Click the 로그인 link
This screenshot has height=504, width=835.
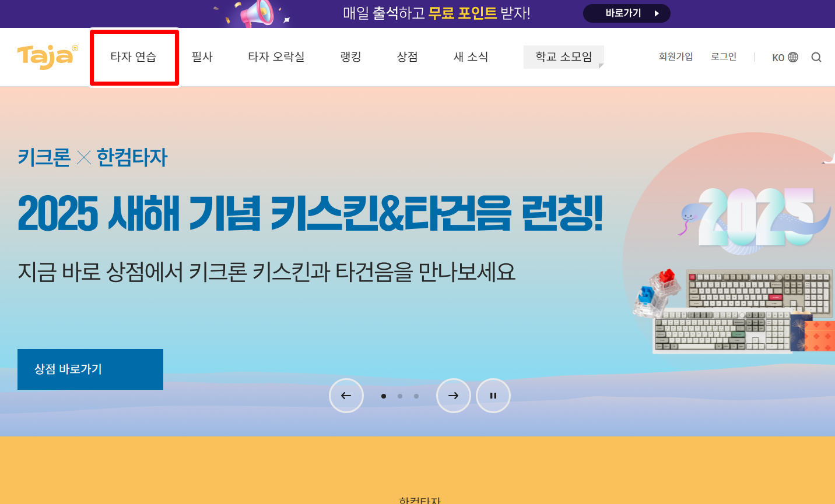pyautogui.click(x=724, y=57)
